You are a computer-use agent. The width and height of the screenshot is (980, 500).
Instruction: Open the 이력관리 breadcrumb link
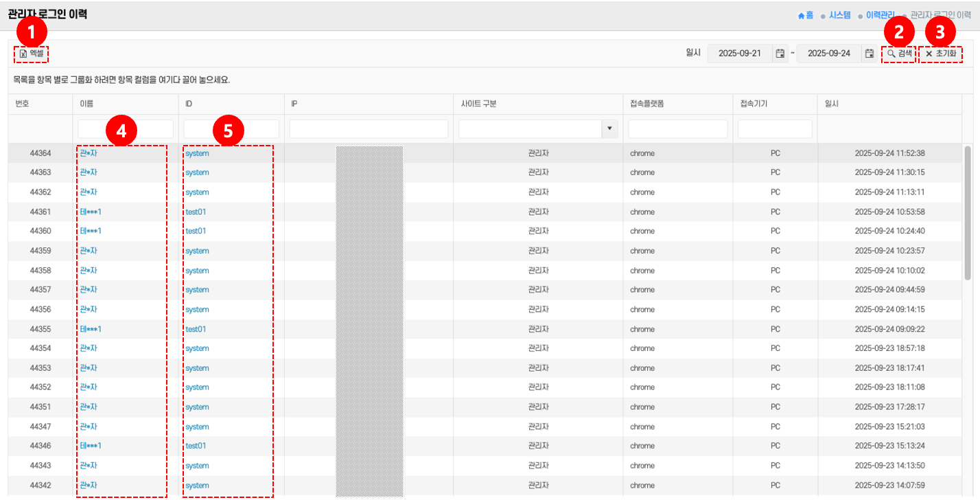point(881,15)
